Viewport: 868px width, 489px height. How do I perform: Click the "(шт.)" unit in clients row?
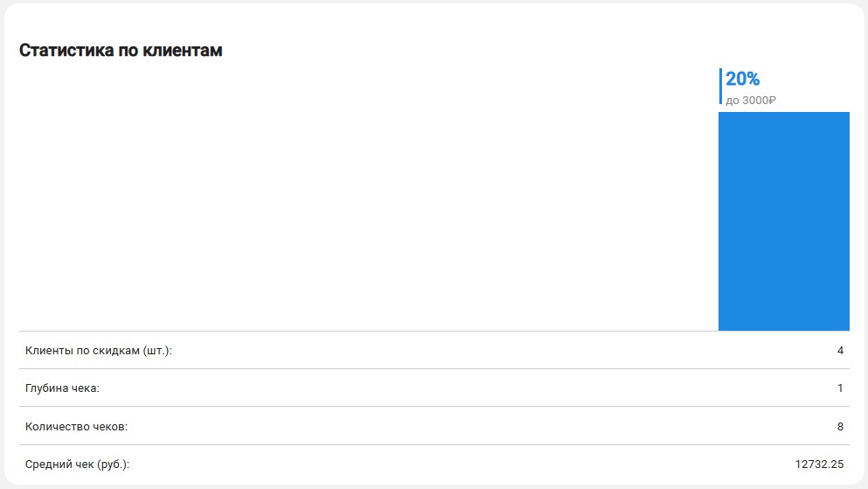157,351
